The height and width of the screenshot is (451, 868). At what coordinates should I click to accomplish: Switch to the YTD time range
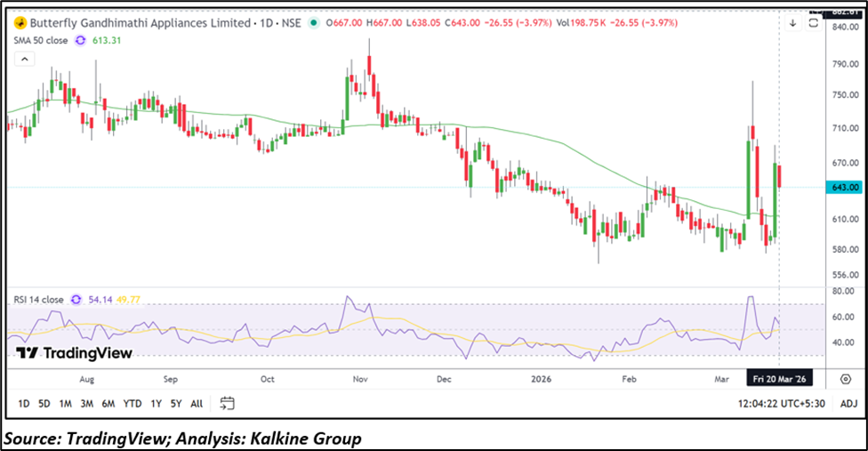tap(133, 404)
